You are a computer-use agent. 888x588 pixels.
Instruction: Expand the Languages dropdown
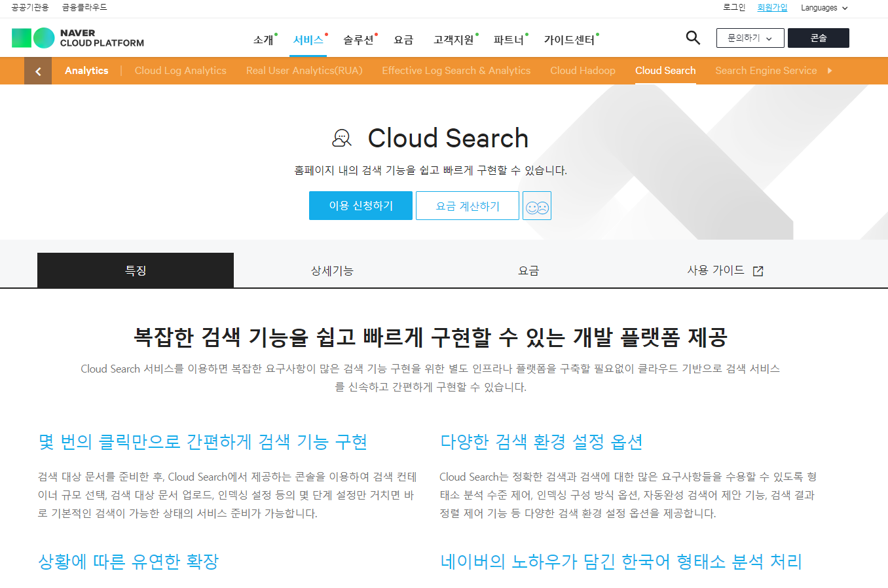tap(824, 8)
